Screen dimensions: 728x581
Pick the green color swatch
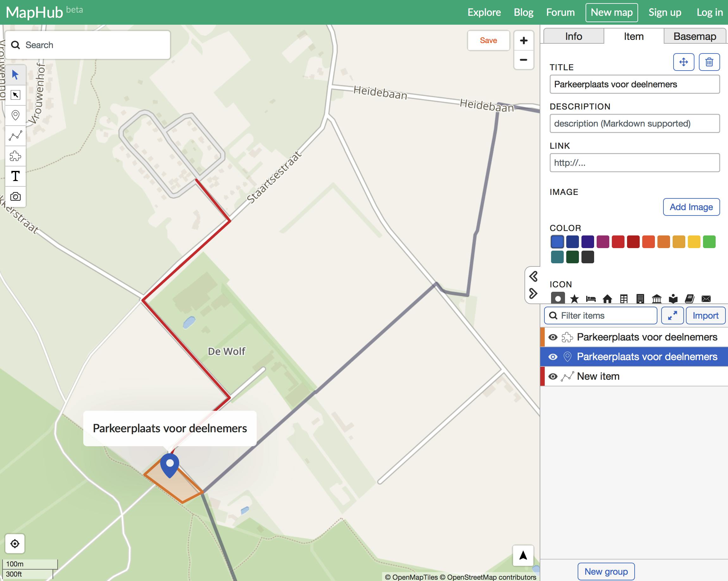(x=709, y=242)
